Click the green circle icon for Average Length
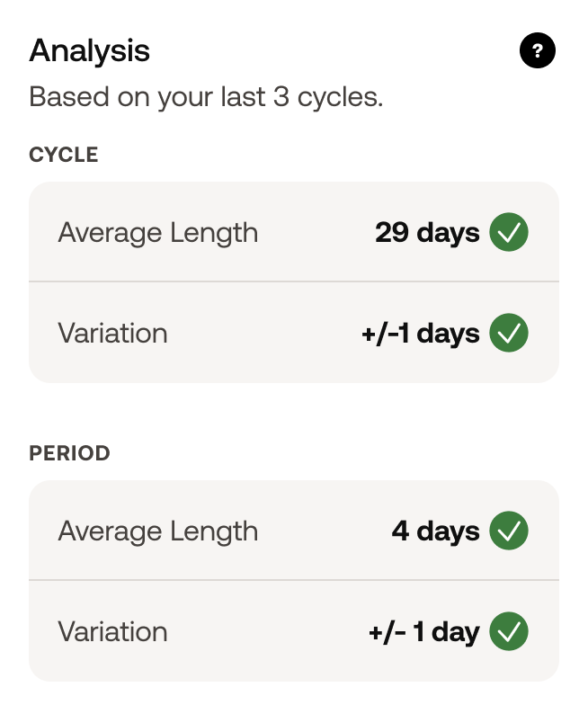Image resolution: width=588 pixels, height=723 pixels. click(x=507, y=232)
